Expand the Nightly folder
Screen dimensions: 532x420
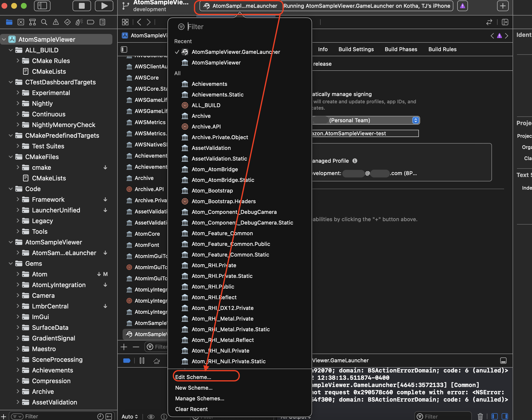click(x=18, y=103)
